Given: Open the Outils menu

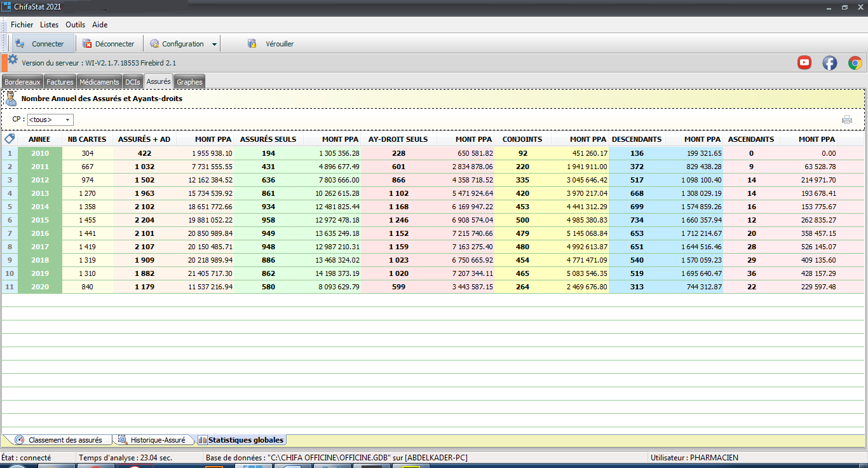Looking at the screenshot, I should tap(75, 25).
